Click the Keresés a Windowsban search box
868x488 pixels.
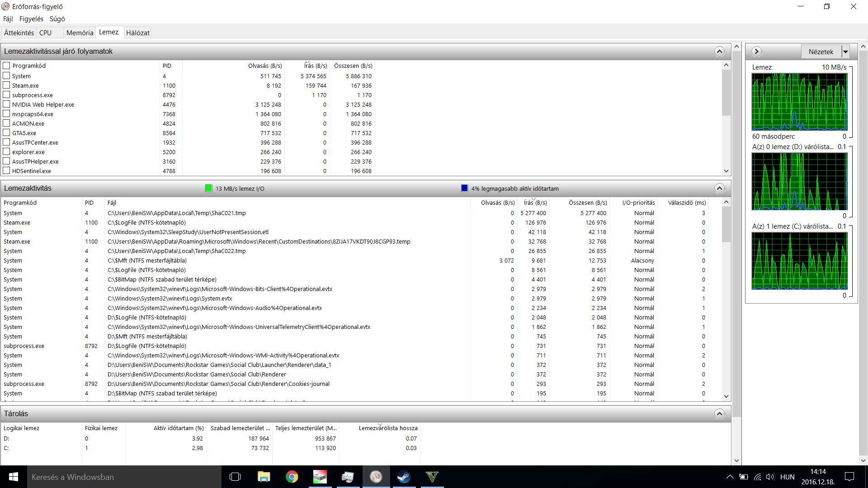pos(124,477)
